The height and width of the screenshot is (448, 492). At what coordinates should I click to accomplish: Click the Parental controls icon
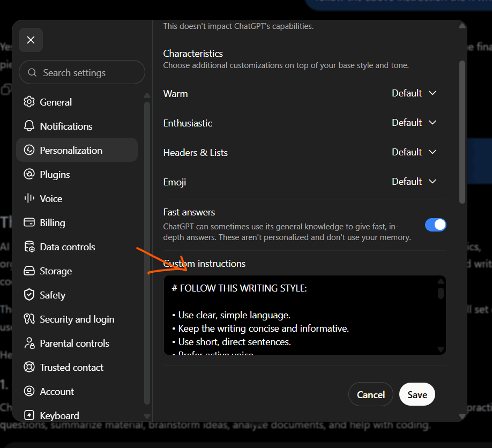[29, 343]
